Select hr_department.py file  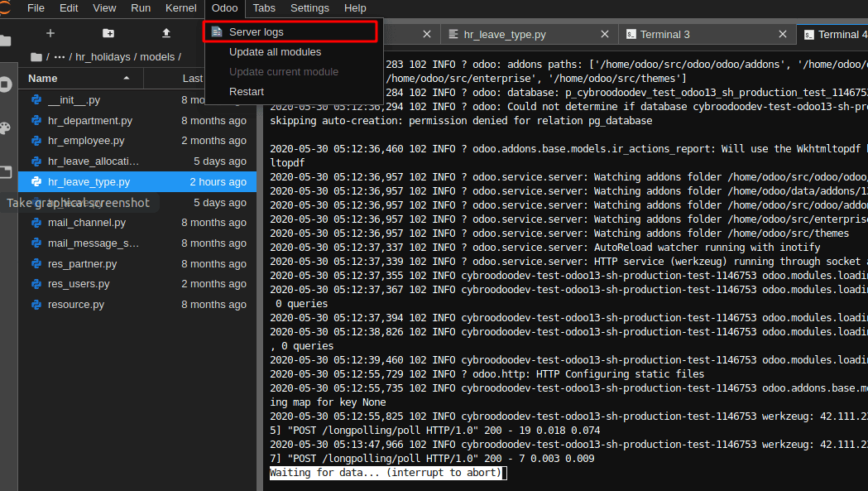(x=137, y=121)
